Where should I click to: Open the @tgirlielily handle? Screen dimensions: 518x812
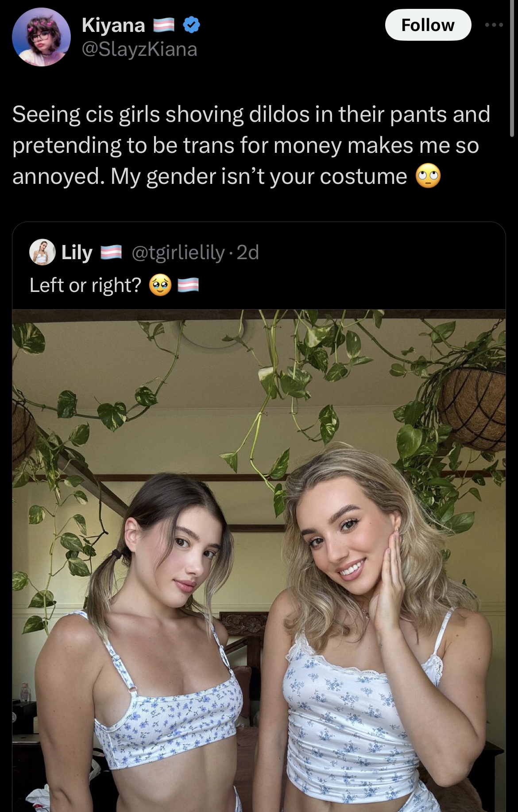178,253
